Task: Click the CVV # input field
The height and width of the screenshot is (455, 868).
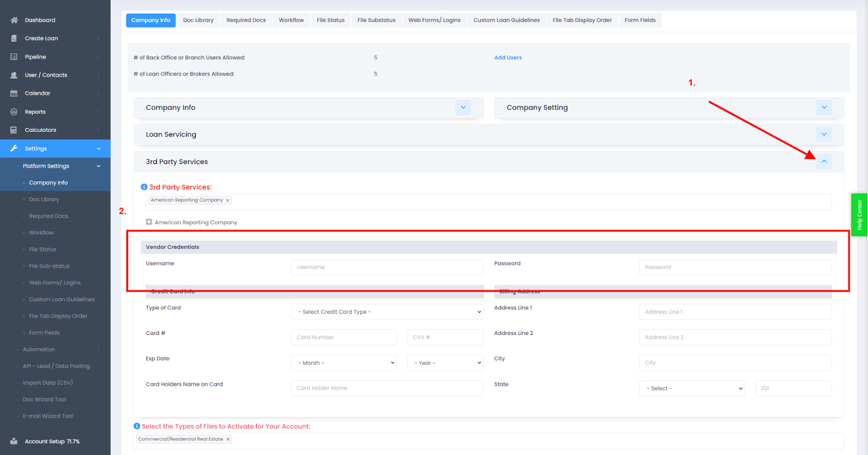Action: click(445, 337)
